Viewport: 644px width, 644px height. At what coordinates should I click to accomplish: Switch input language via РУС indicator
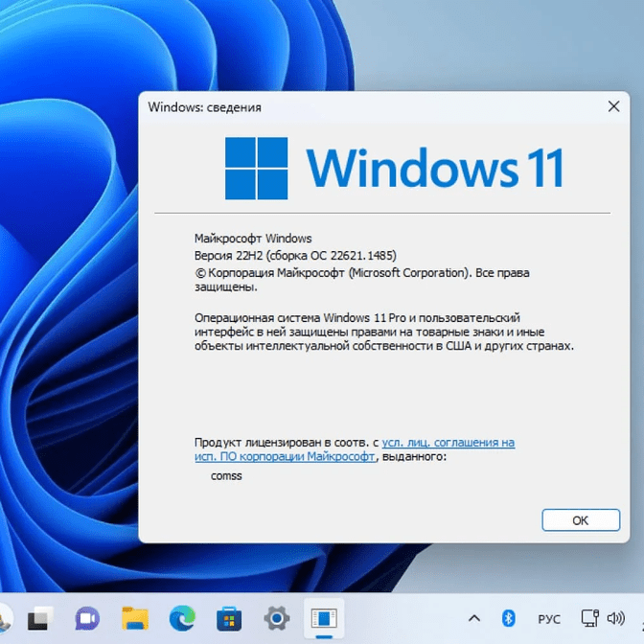[x=549, y=619]
